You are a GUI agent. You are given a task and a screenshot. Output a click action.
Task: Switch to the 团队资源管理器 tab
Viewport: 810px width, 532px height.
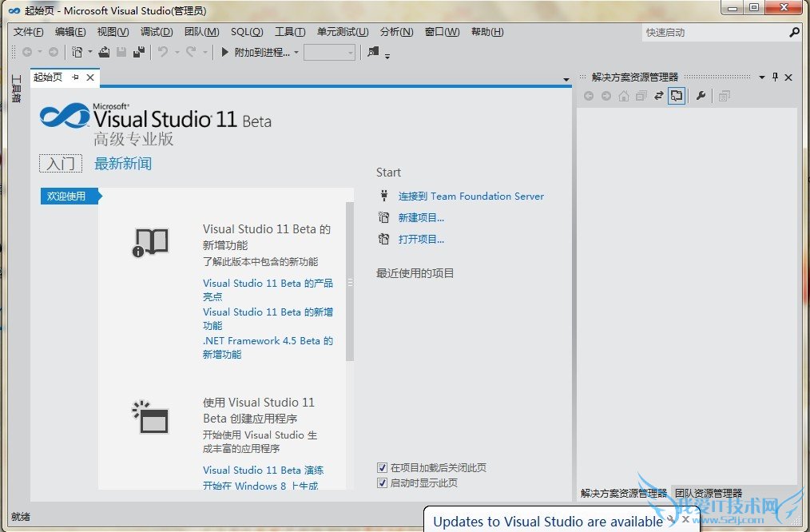click(708, 494)
